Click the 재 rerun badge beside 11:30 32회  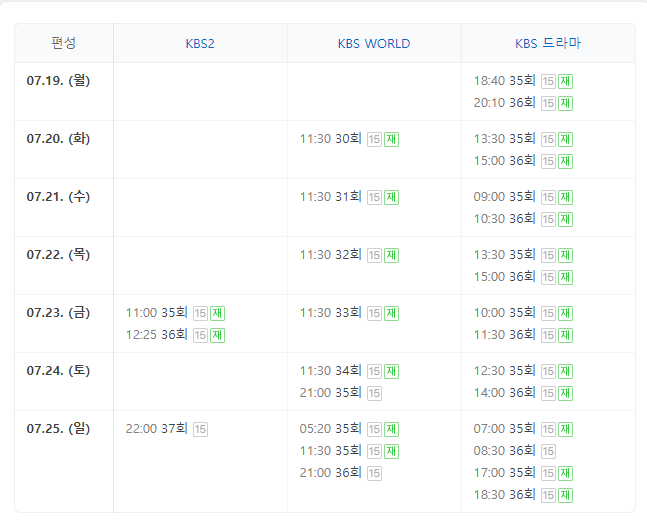[392, 255]
